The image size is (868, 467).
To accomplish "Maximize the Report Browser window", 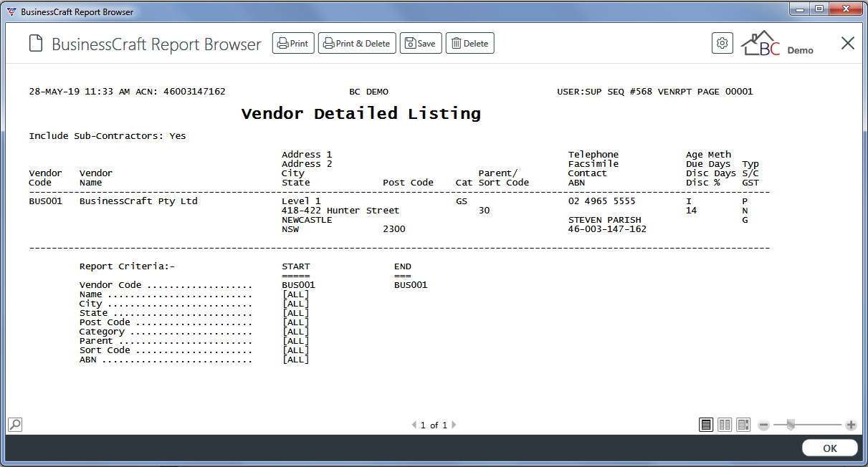I will (x=818, y=9).
